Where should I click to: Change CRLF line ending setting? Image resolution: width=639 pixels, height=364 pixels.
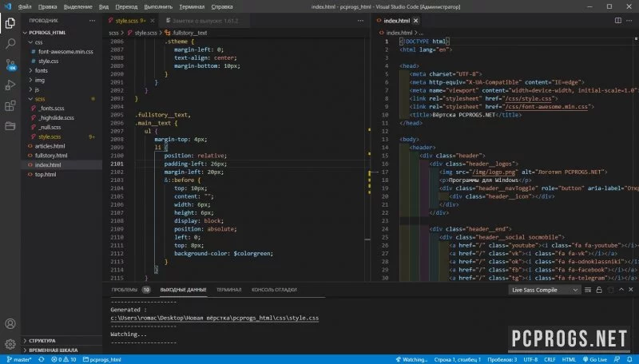pyautogui.click(x=550, y=359)
